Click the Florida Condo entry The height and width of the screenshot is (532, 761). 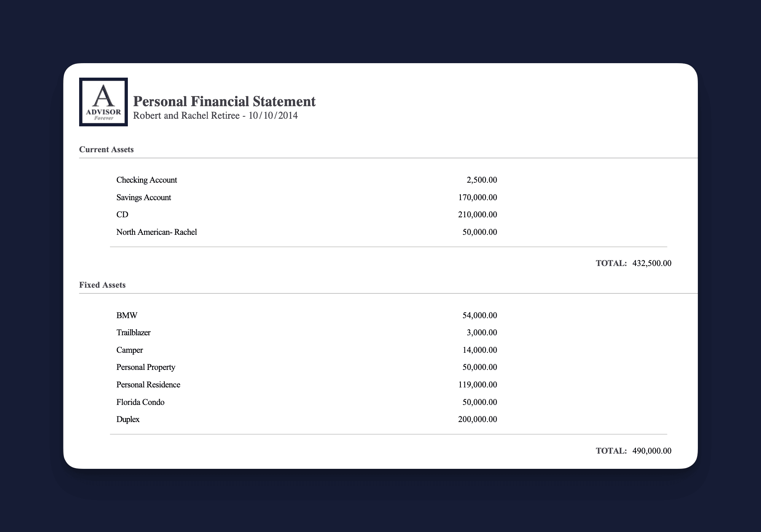(x=140, y=402)
